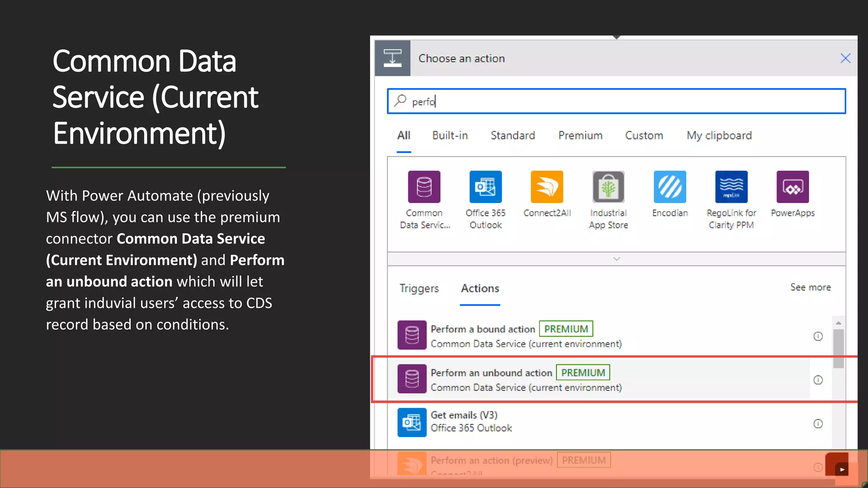Click the See more link
This screenshot has height=488, width=868.
[x=810, y=287]
